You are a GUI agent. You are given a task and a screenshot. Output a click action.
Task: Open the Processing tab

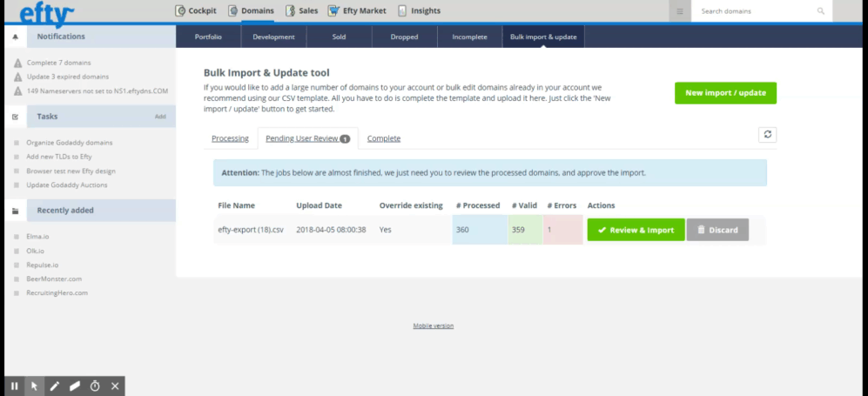pyautogui.click(x=230, y=138)
